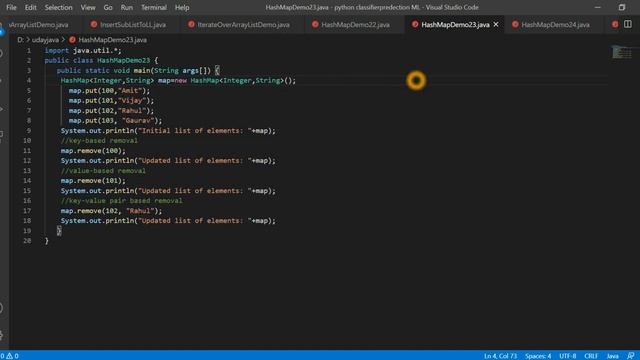
Task: Click the line map.put(101,"Vijay");
Action: [111, 100]
